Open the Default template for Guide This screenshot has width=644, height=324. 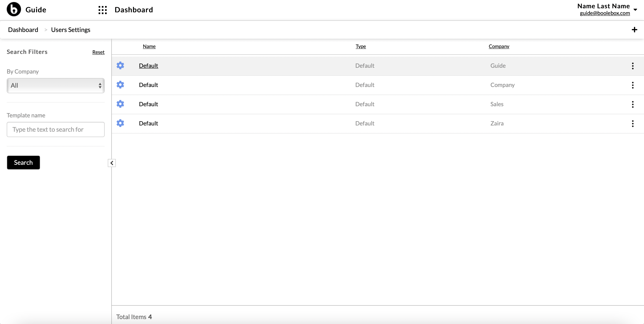(148, 66)
